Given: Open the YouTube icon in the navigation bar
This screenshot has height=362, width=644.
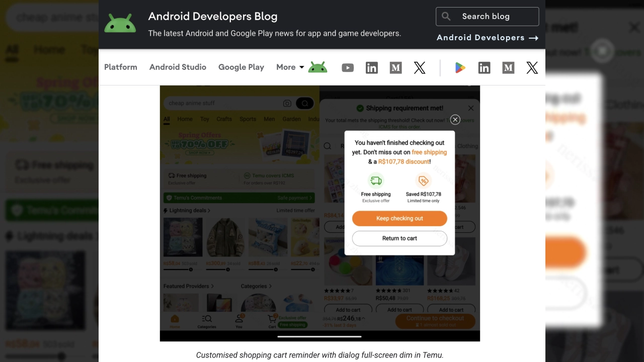Looking at the screenshot, I should pos(348,67).
